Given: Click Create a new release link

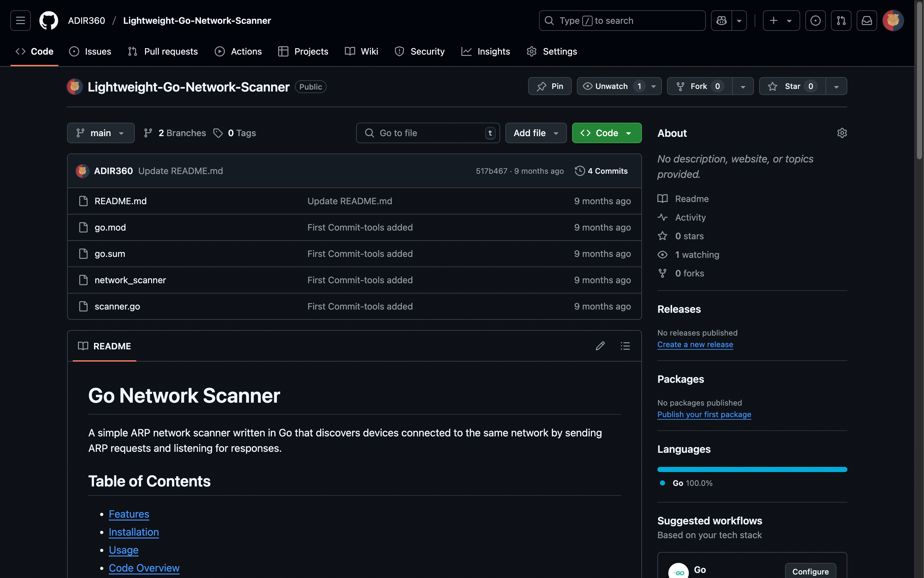Looking at the screenshot, I should (695, 345).
